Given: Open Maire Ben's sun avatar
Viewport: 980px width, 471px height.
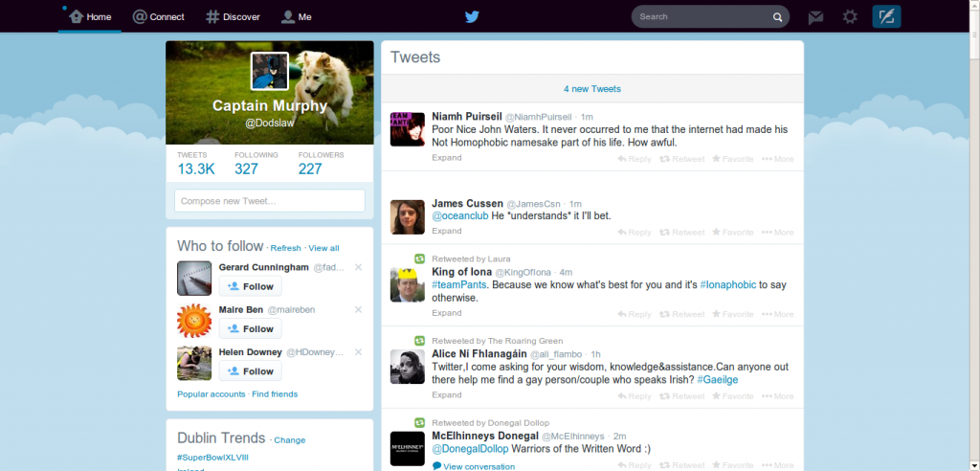Looking at the screenshot, I should pos(194,321).
